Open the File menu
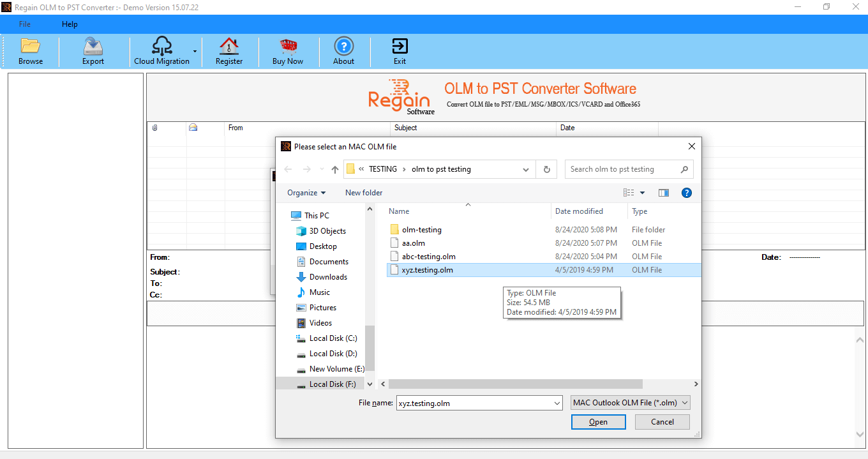Viewport: 868px width, 459px height. [x=24, y=24]
